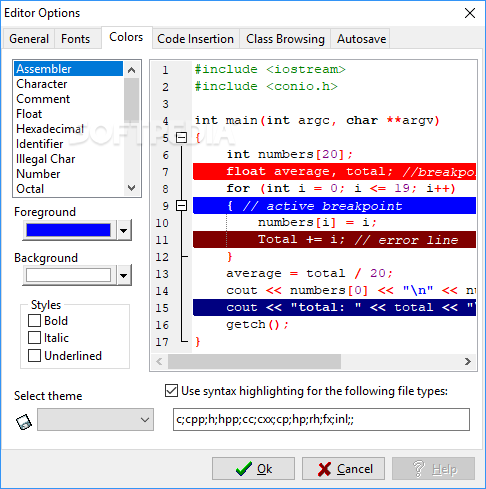486x489 pixels.
Task: Select Comment in the element list
Action: pyautogui.click(x=69, y=99)
